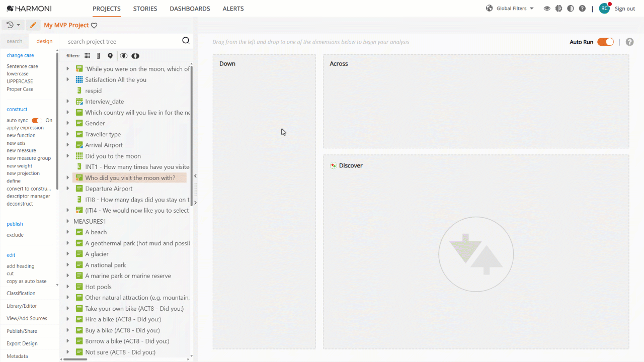
Task: Expand Who did you visit the moon with
Action: click(x=68, y=177)
